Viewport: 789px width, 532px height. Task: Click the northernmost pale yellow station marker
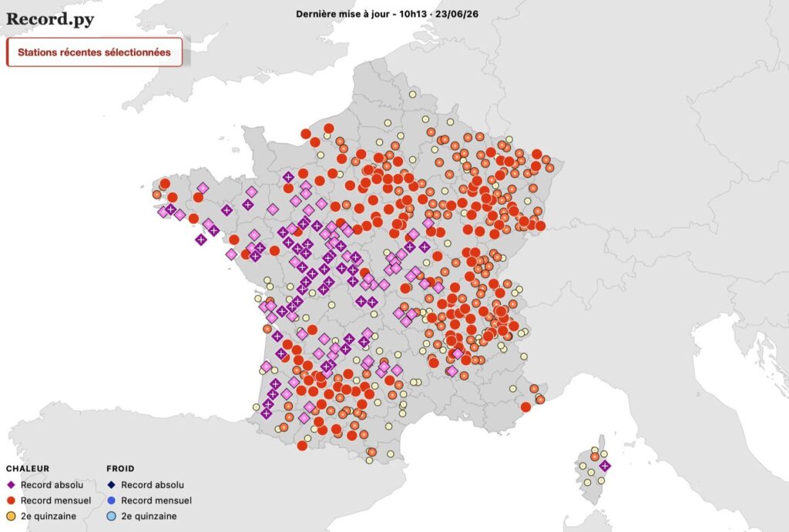(x=413, y=94)
